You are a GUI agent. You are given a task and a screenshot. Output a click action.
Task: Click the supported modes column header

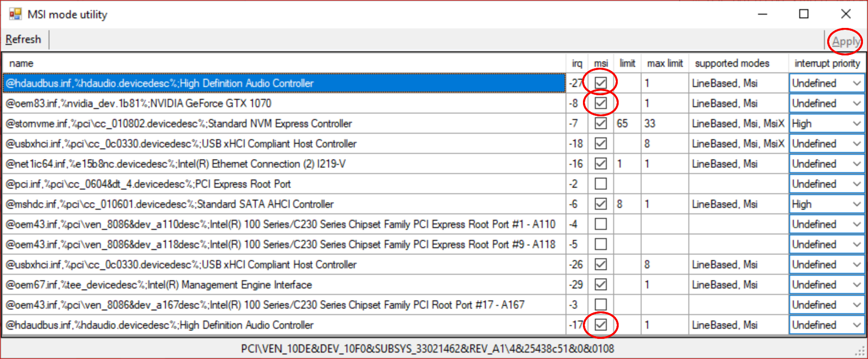(738, 63)
